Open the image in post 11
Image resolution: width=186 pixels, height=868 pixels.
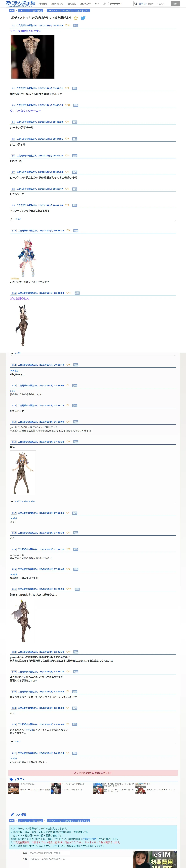pyautogui.click(x=22, y=324)
